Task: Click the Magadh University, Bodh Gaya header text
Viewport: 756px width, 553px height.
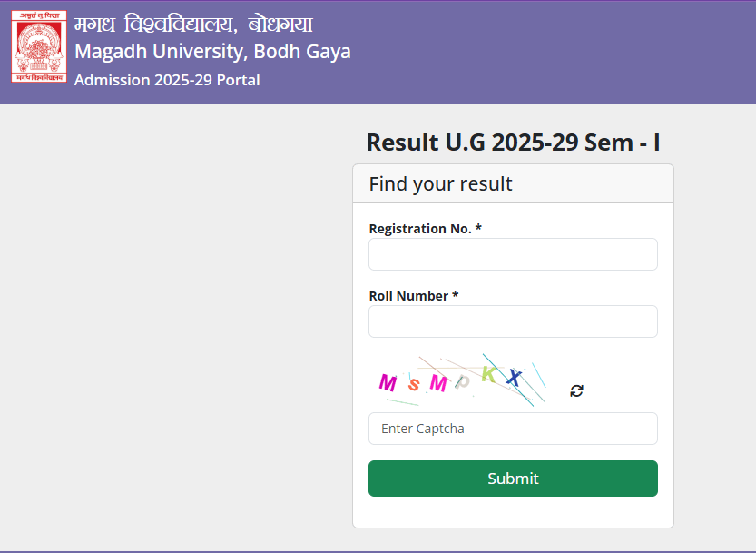Action: point(212,52)
